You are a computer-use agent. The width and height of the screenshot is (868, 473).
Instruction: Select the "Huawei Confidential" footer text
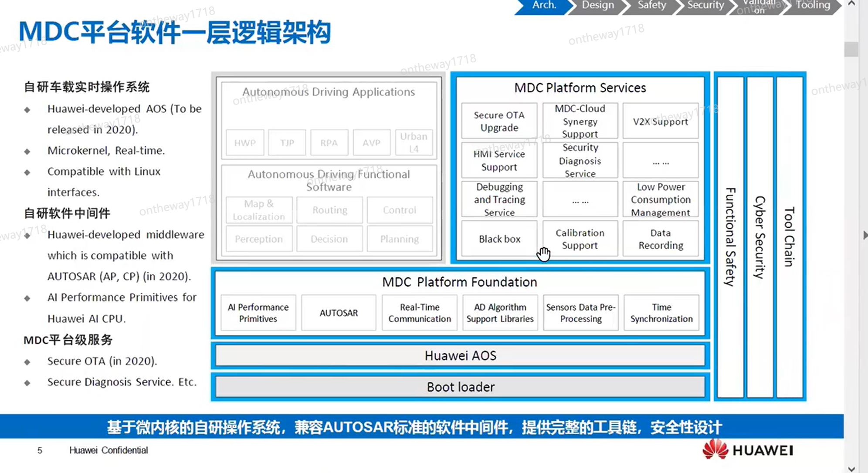point(108,450)
